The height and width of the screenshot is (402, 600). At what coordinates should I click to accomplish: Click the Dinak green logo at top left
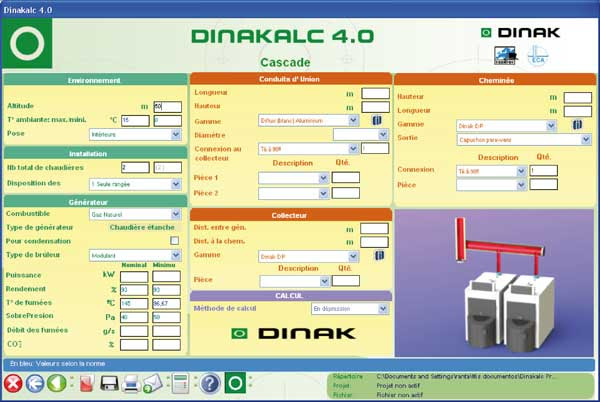tap(27, 43)
